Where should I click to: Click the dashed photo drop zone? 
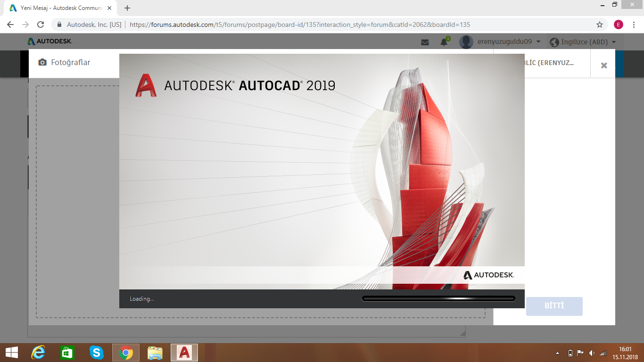pos(261,202)
